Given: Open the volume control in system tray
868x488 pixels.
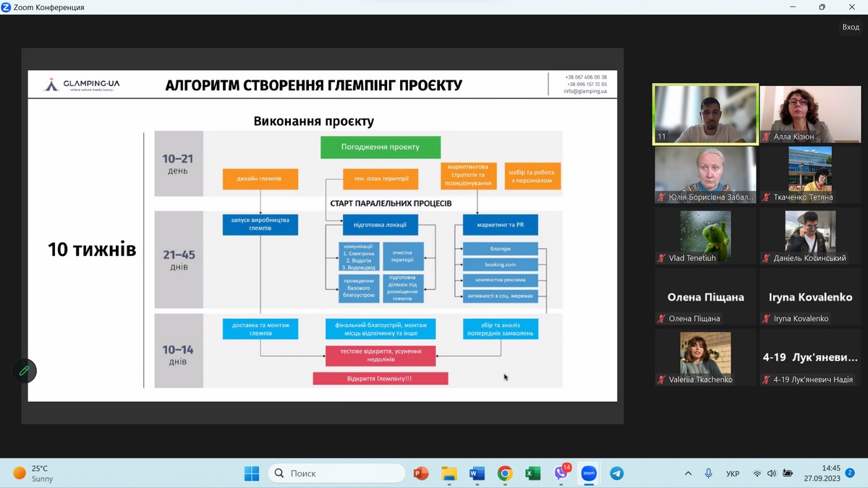Looking at the screenshot, I should [772, 474].
